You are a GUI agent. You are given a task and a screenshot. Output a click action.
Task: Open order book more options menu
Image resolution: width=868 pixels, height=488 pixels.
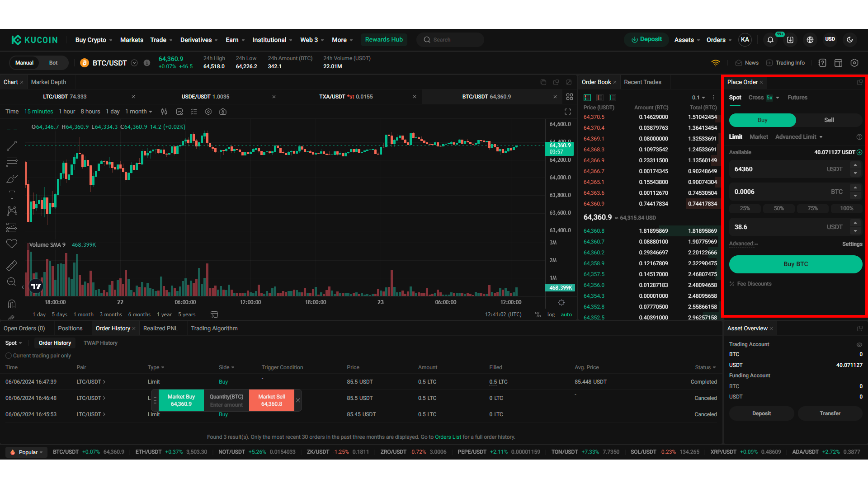tap(713, 98)
